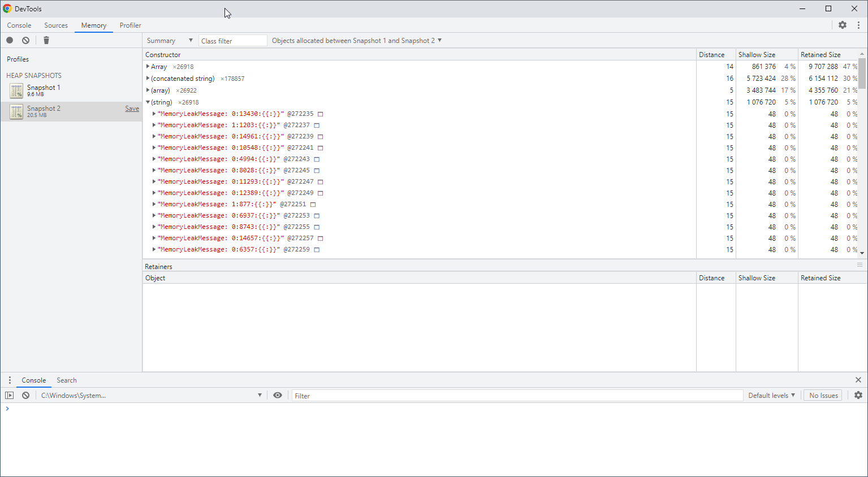Click the record heap snapshot icon

[x=10, y=40]
